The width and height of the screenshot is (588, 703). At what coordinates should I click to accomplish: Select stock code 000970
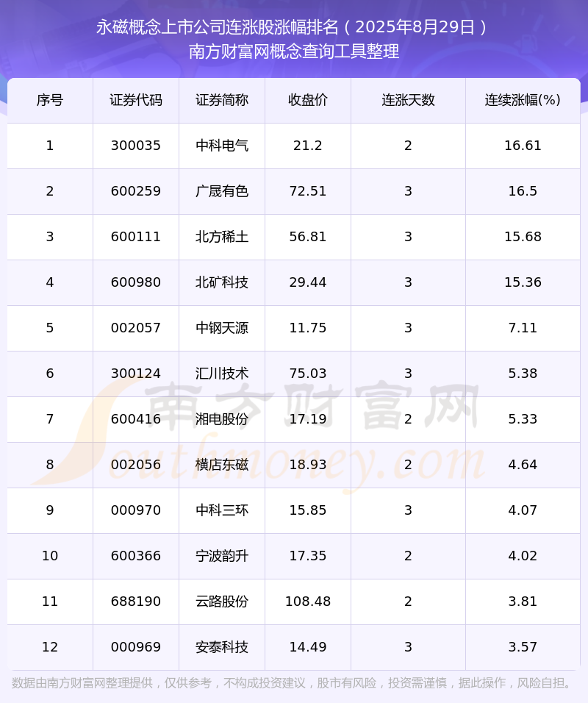coord(136,510)
